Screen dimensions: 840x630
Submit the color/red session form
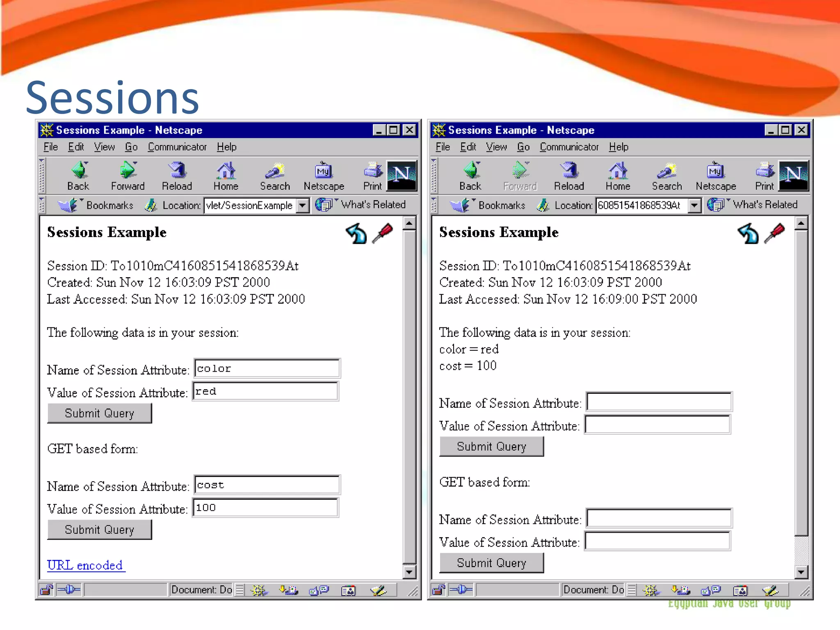tap(100, 413)
